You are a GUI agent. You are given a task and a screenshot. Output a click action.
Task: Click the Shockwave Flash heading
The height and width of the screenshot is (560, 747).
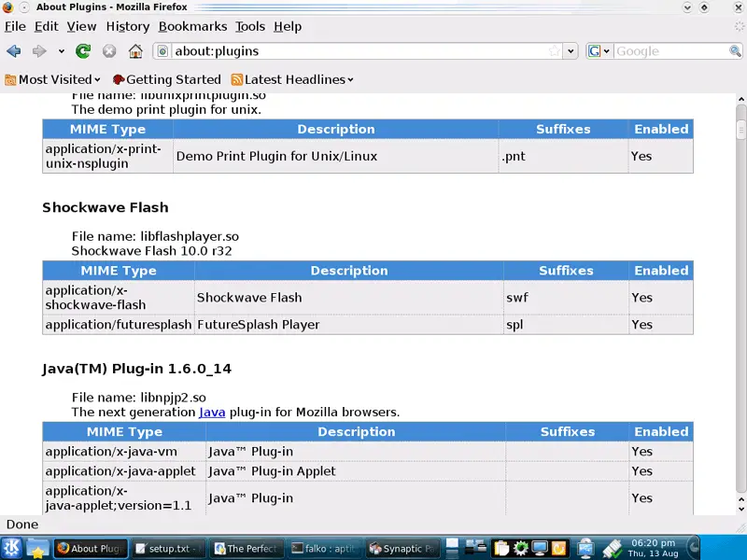coord(106,207)
